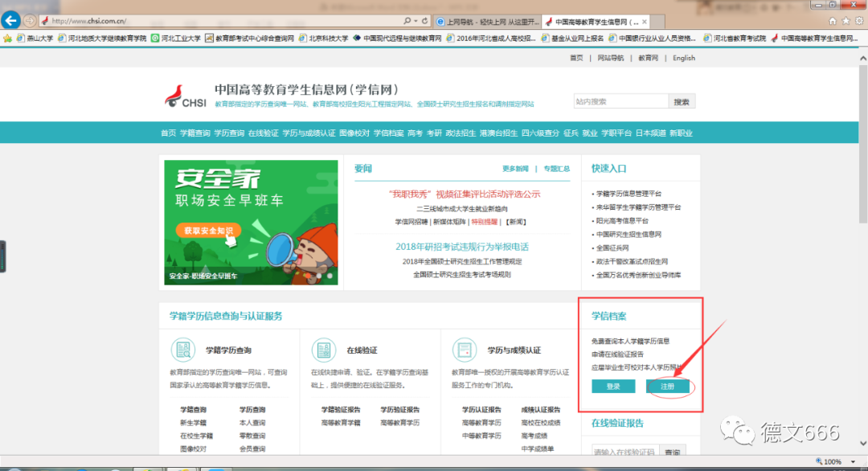Click the zoom magnifier icon in status bar
Screen dimensions: 868x471
pos(819,461)
